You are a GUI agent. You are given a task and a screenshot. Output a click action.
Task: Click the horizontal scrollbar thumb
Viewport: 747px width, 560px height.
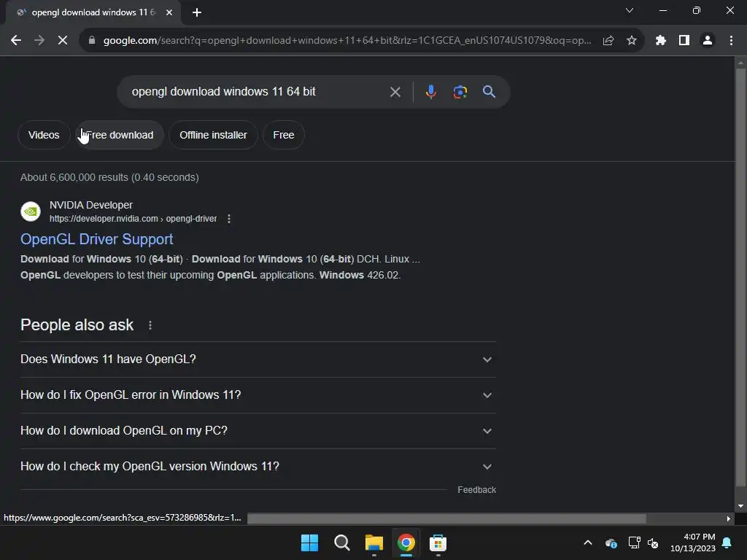[447, 518]
